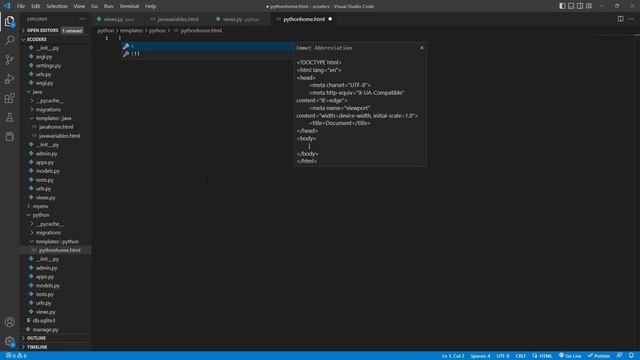Collapse the python folder
Image resolution: width=640 pixels, height=360 pixels.
(55, 215)
